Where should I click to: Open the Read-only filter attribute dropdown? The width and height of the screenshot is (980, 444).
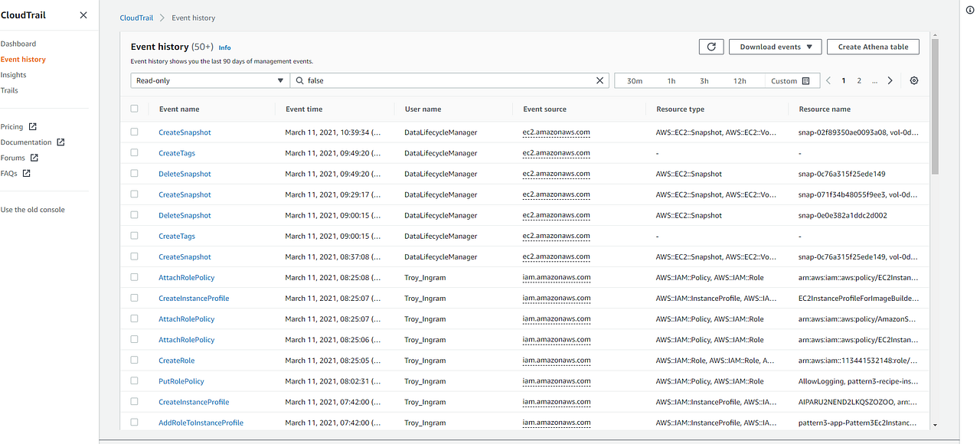click(x=210, y=80)
